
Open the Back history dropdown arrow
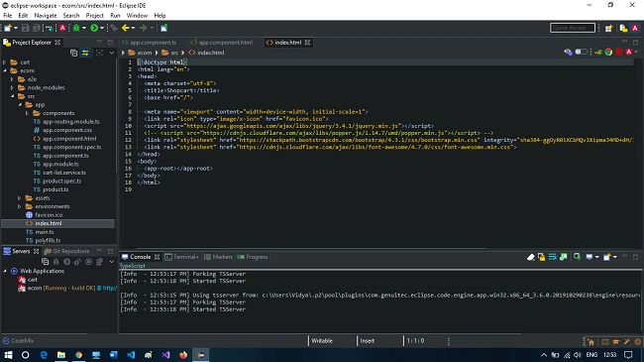133,28
